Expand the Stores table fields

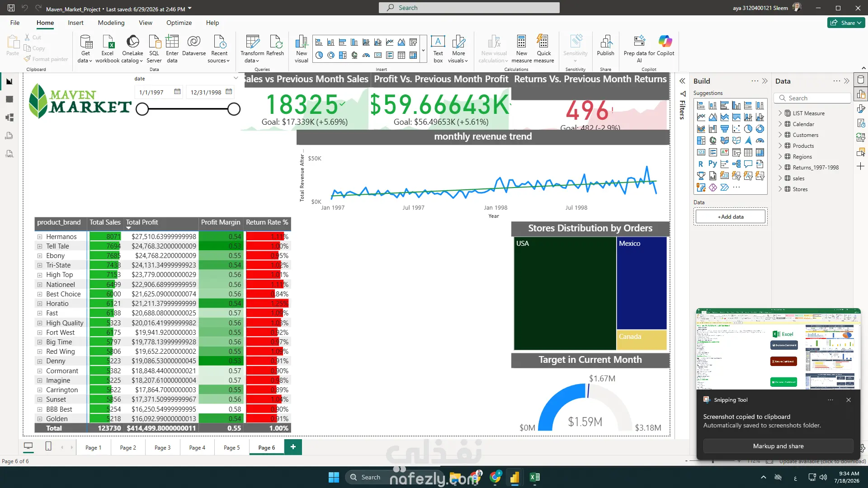(x=780, y=189)
